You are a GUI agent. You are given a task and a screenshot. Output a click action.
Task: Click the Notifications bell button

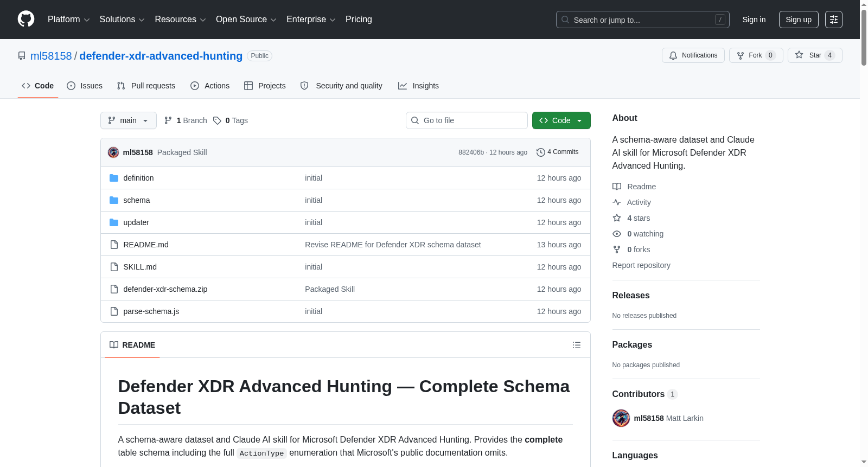[x=693, y=55]
